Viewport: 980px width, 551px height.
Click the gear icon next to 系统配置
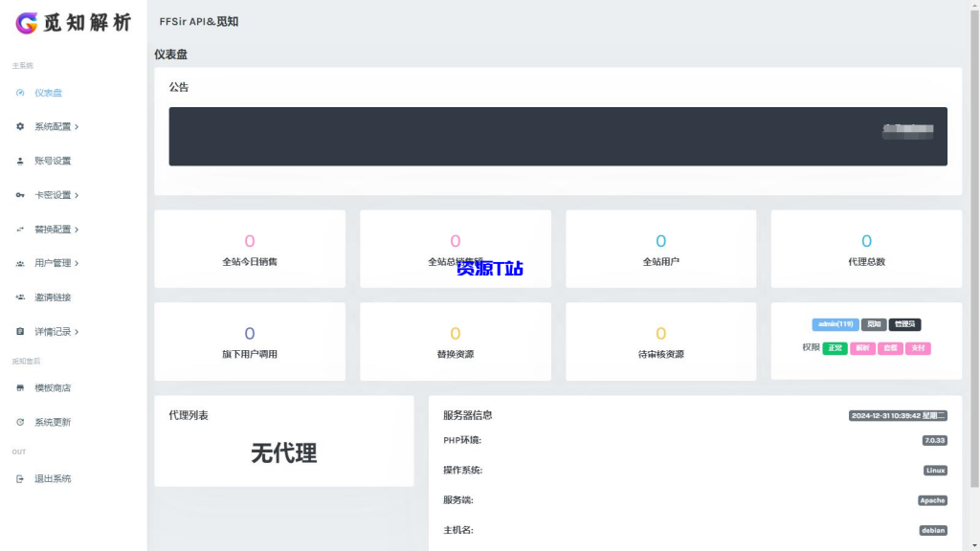click(20, 126)
